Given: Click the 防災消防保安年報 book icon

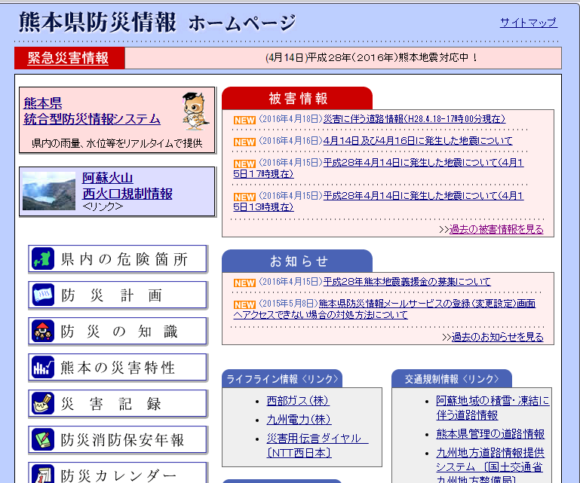Looking at the screenshot, I should coord(43,439).
